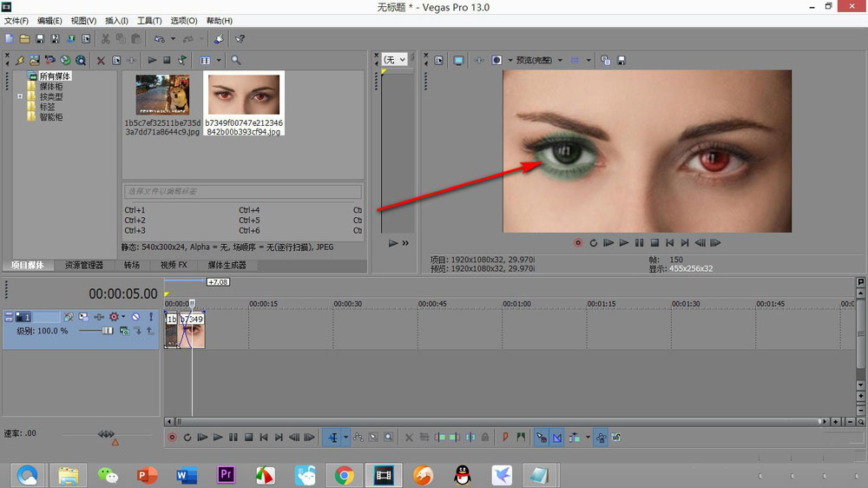This screenshot has height=488, width=868.
Task: Stop media preview in Project Media toolbar
Action: coord(167,61)
